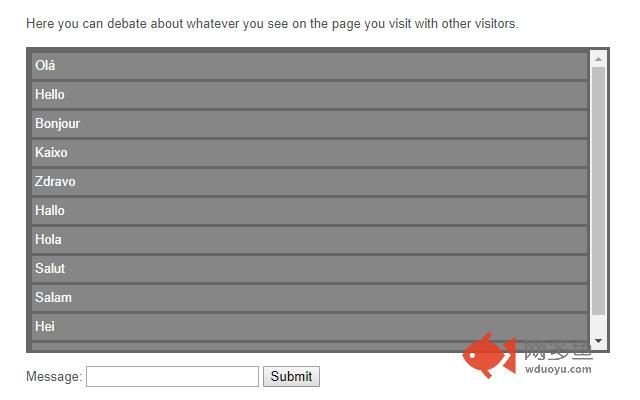Click the wduoyu.com watermark text
Image resolution: width=640 pixels, height=400 pixels.
click(x=558, y=369)
